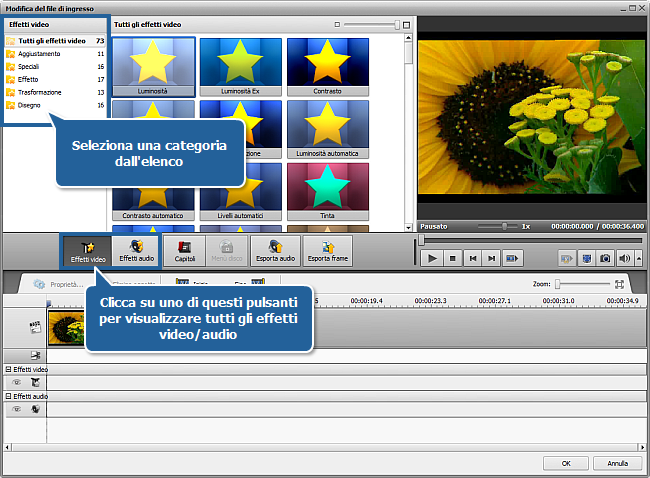Click the full screen preview icon
This screenshot has width=650, height=478.
click(587, 259)
